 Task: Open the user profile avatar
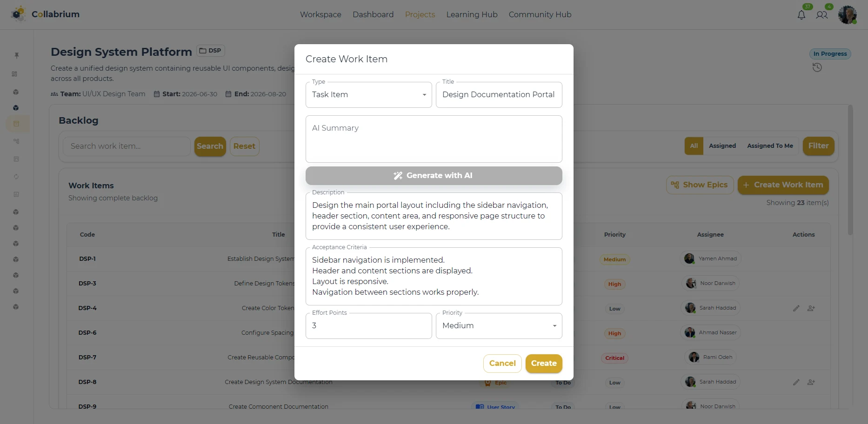coord(848,15)
